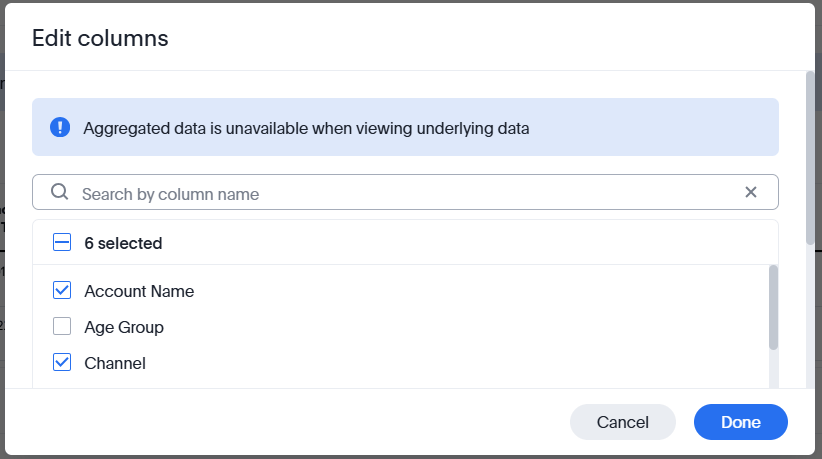Click the aggregated data unavailable message text
Screen dimensions: 822x459
pyautogui.click(x=306, y=128)
